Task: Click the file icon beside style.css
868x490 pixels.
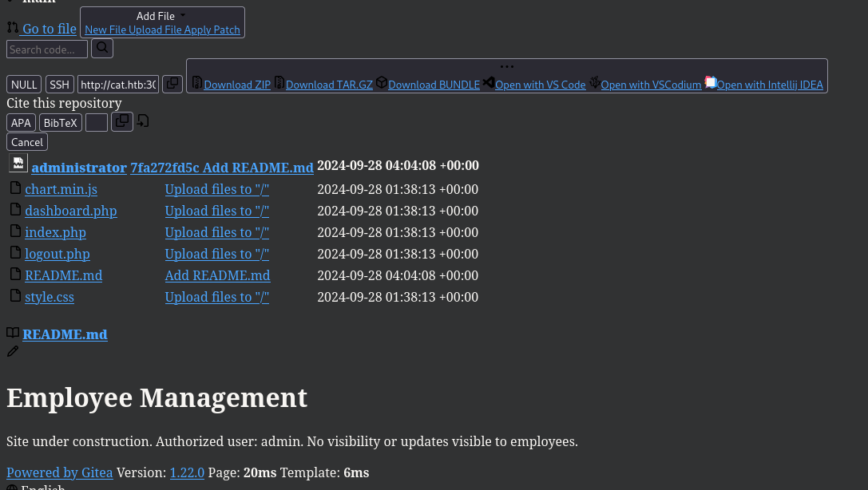Action: click(x=15, y=295)
